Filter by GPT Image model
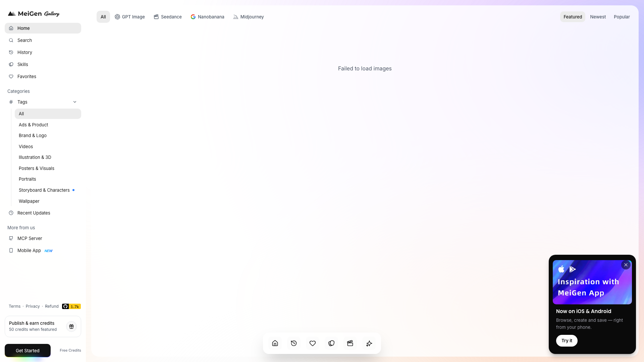Image resolution: width=644 pixels, height=362 pixels. (x=130, y=17)
